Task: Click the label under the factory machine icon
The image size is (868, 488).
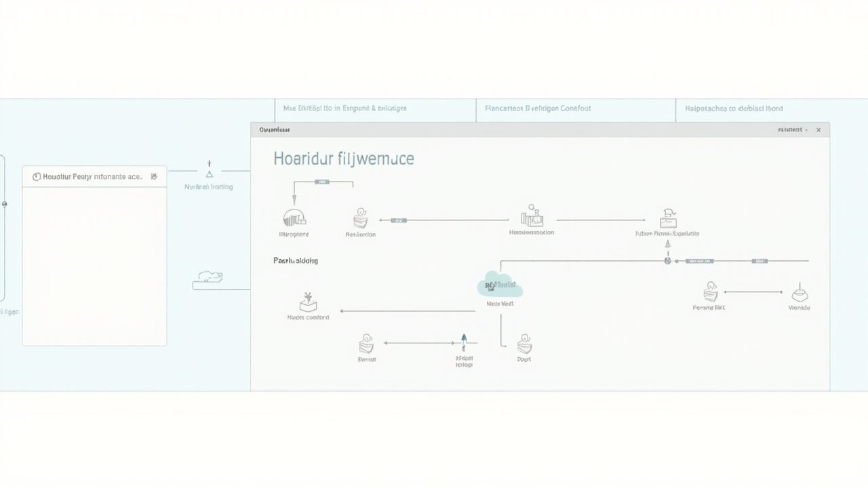Action: (x=532, y=232)
